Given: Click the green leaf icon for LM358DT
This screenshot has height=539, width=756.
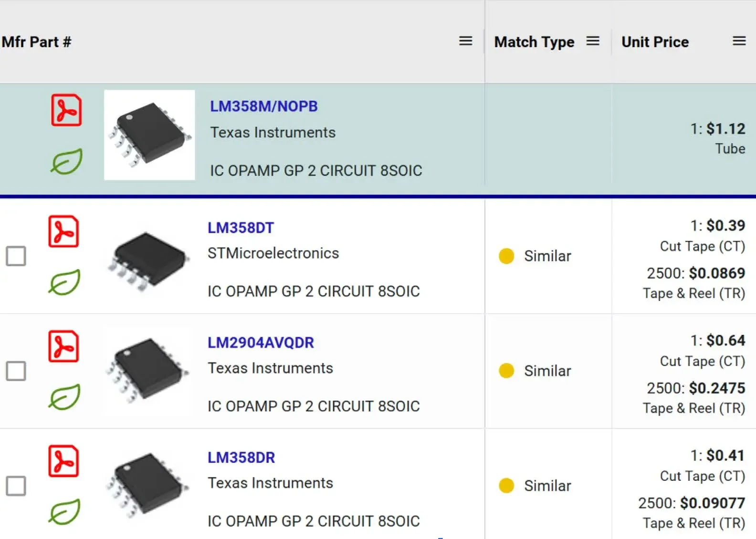Looking at the screenshot, I should [64, 282].
